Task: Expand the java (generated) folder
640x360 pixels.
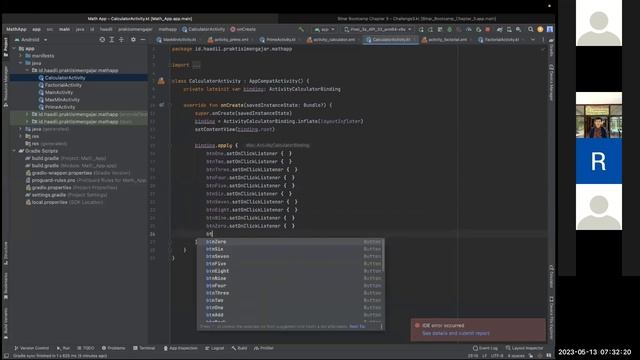Action: [21, 129]
